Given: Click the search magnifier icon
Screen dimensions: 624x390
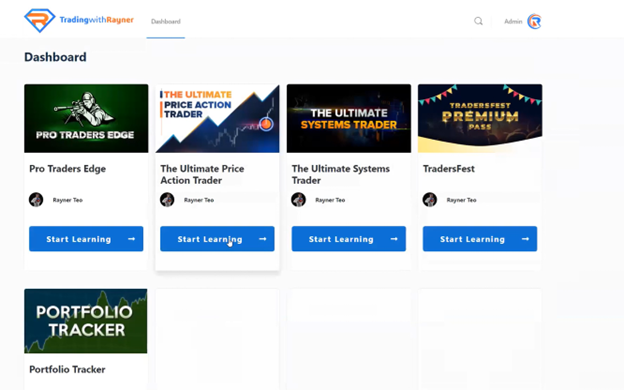Looking at the screenshot, I should coord(478,21).
